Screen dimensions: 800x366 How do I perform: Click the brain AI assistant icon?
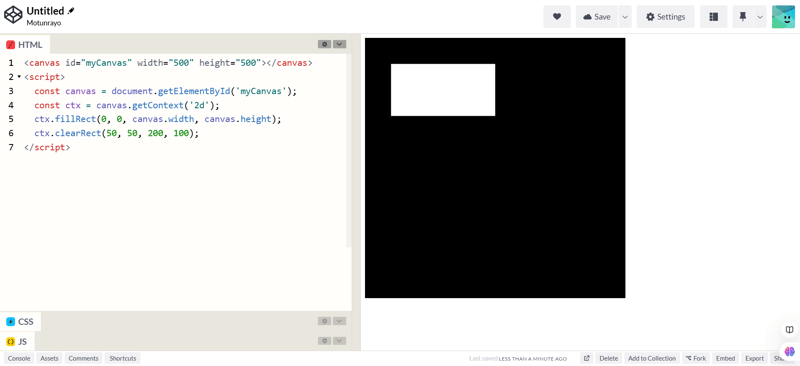790,352
